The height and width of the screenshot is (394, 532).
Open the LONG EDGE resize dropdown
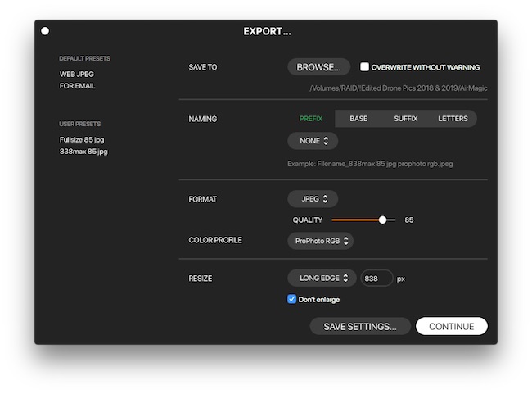point(322,279)
